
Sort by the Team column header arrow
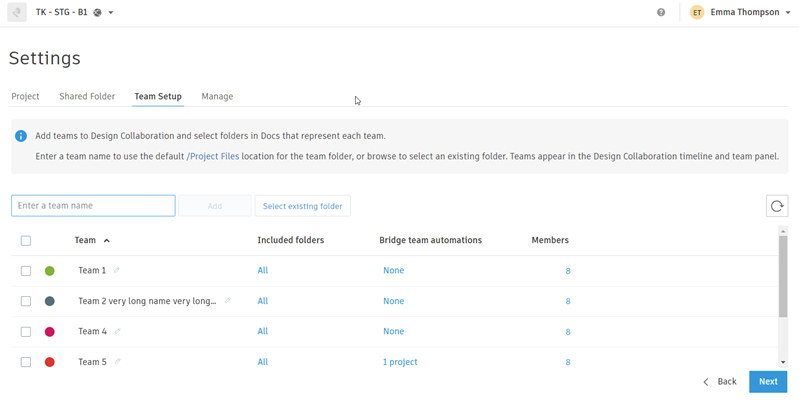(x=107, y=240)
